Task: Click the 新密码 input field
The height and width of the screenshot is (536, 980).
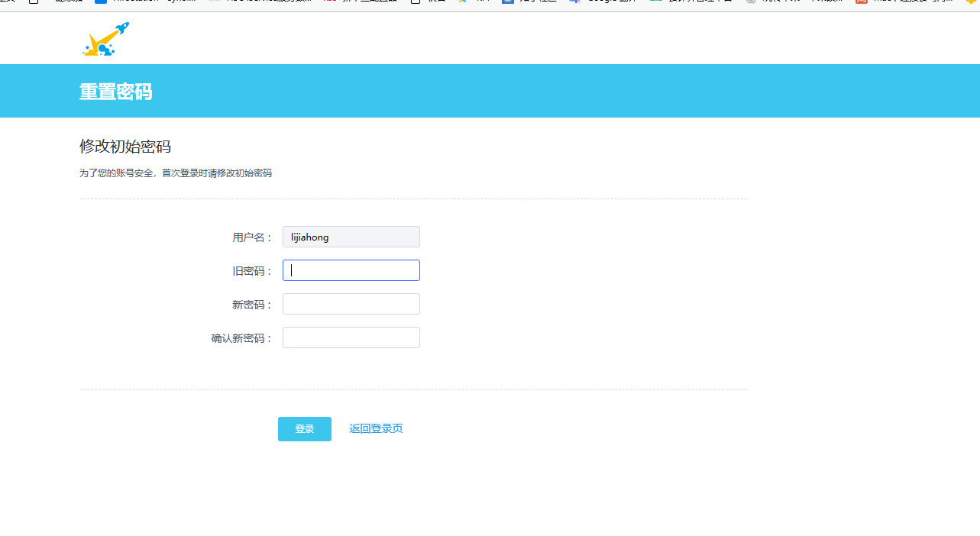Action: tap(351, 304)
